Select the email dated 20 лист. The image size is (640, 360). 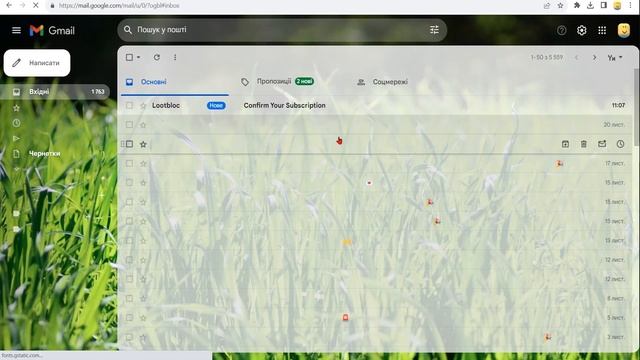[129, 124]
